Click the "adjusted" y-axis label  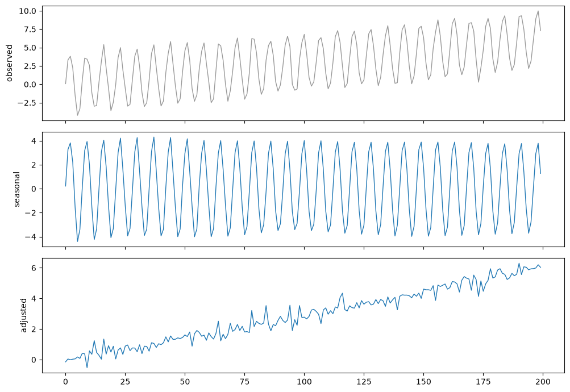[24, 315]
